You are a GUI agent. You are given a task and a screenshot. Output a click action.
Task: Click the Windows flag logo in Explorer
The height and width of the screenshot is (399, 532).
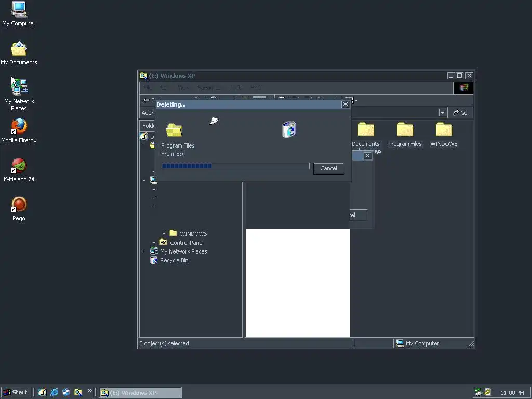click(x=463, y=88)
